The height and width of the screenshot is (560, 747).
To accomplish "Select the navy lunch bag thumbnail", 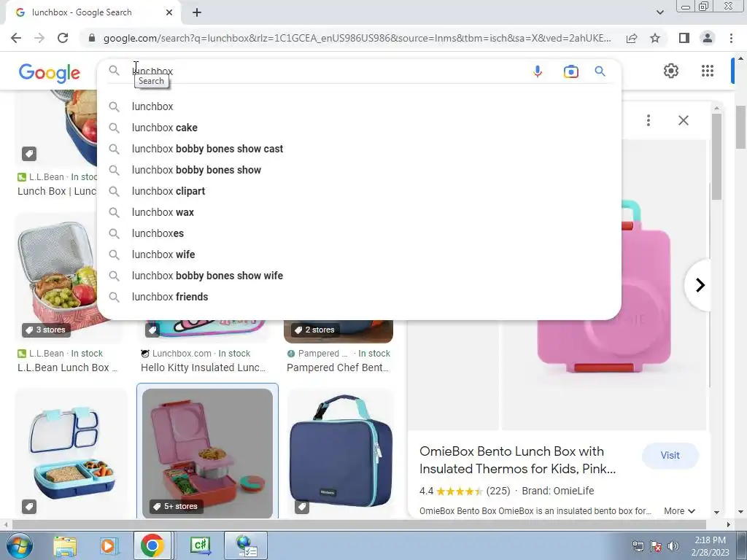I will click(341, 454).
